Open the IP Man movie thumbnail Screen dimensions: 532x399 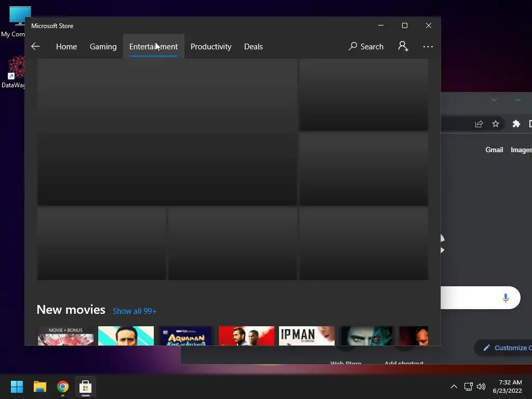pyautogui.click(x=307, y=336)
